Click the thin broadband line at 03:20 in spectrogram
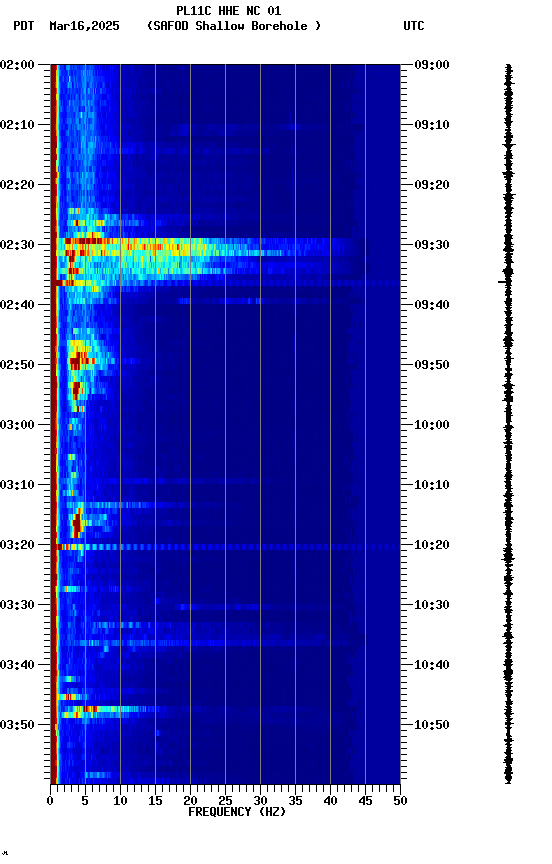552x864 pixels. (x=225, y=547)
